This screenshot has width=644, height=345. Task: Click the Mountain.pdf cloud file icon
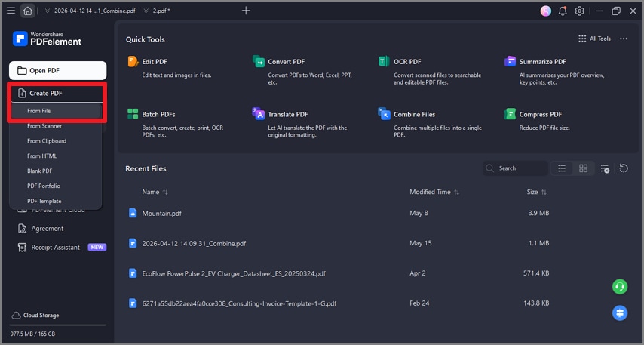133,213
